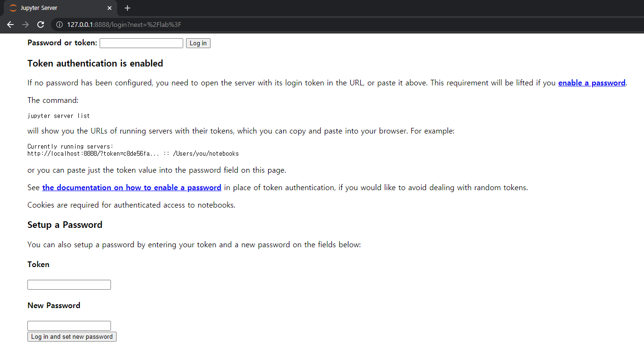Open the 'enable a password' link
This screenshot has width=644, height=360.
592,83
